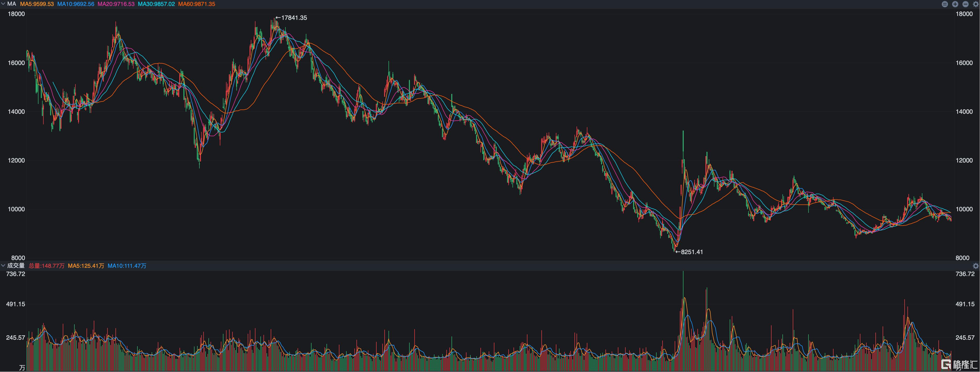
Task: Expand the MA indicator dropdown chevron
Action: (x=3, y=4)
